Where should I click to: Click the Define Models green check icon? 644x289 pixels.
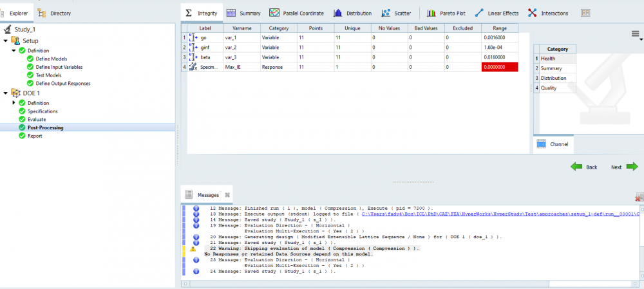(x=30, y=59)
